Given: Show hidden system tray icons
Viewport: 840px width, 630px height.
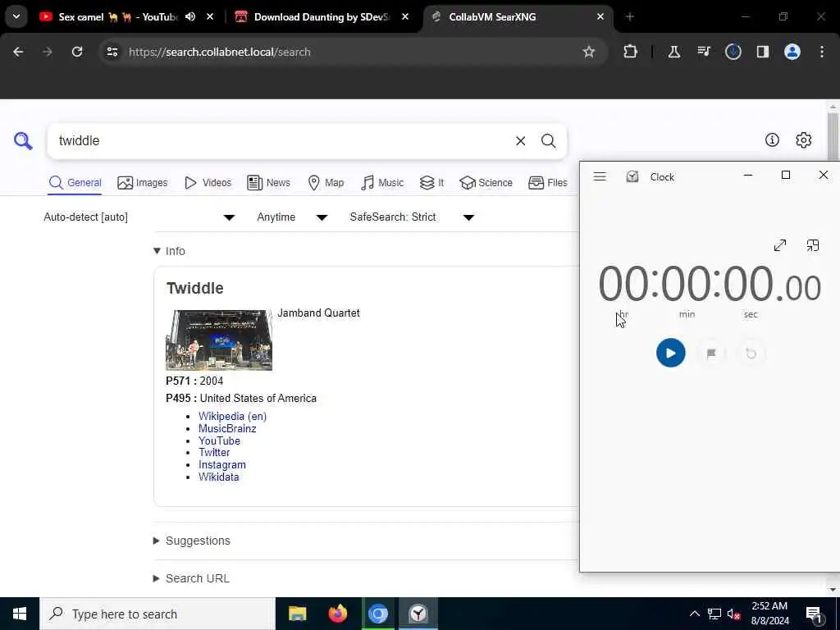Looking at the screenshot, I should (694, 614).
